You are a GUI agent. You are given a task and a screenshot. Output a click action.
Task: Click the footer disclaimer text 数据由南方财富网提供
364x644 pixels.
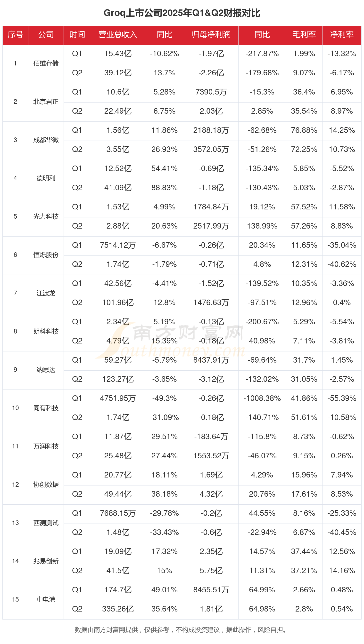pyautogui.click(x=106, y=630)
